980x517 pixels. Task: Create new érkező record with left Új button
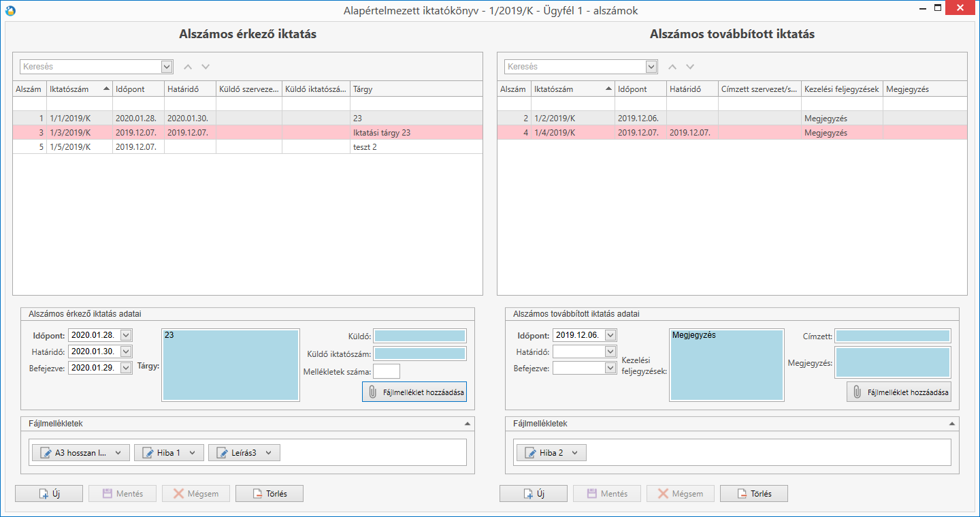click(49, 494)
